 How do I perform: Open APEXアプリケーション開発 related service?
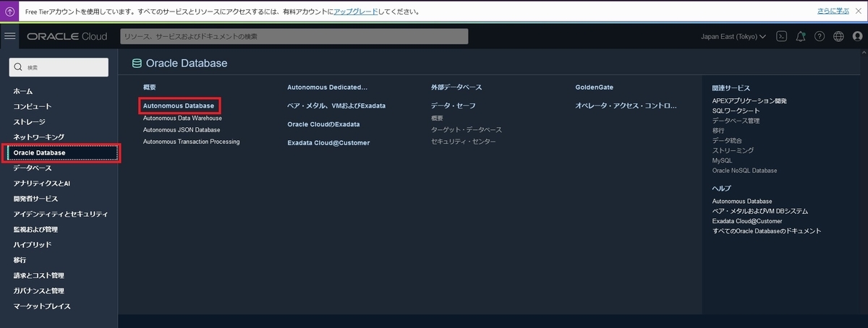tap(749, 100)
